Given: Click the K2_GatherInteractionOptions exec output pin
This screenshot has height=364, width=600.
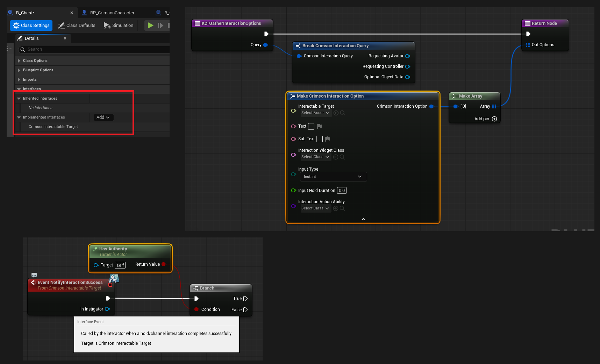Looking at the screenshot, I should click(266, 34).
